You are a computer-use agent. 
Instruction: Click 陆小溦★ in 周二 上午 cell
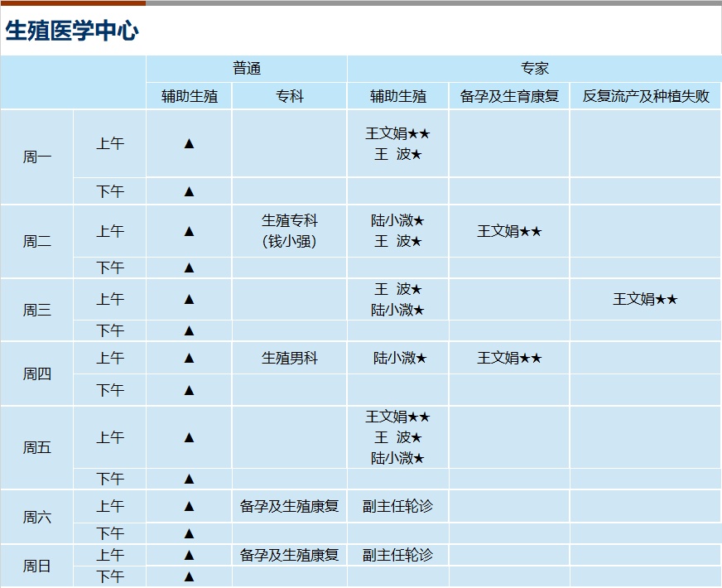coord(397,220)
